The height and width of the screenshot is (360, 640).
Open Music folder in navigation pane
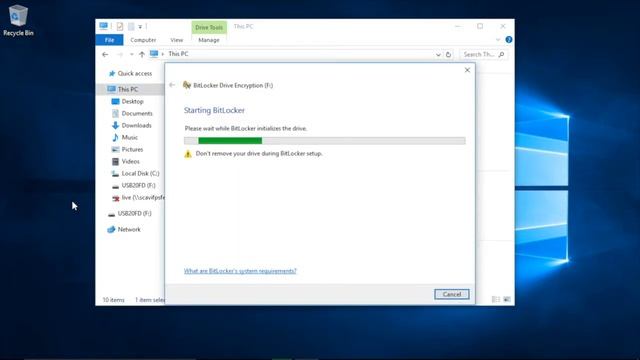click(129, 137)
